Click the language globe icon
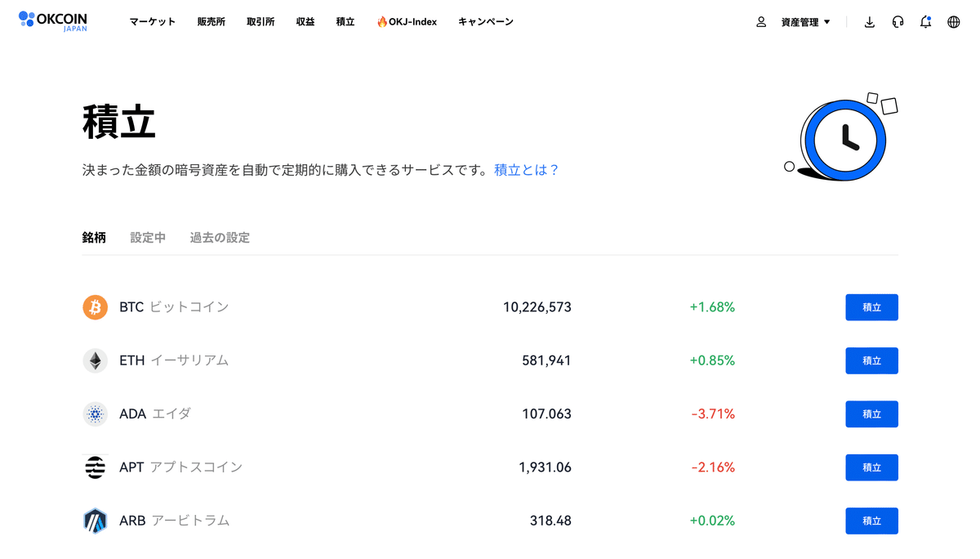Image resolution: width=980 pixels, height=559 pixels. [x=953, y=22]
